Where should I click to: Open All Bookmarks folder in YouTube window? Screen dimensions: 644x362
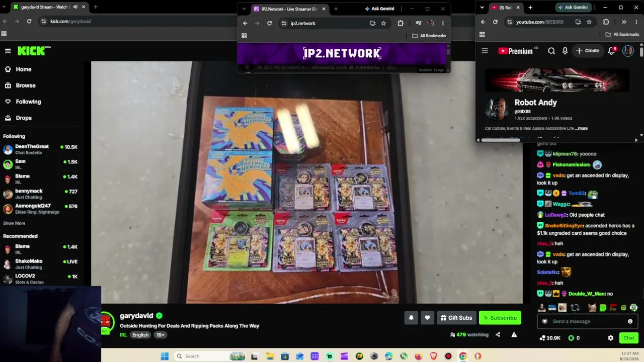(622, 34)
